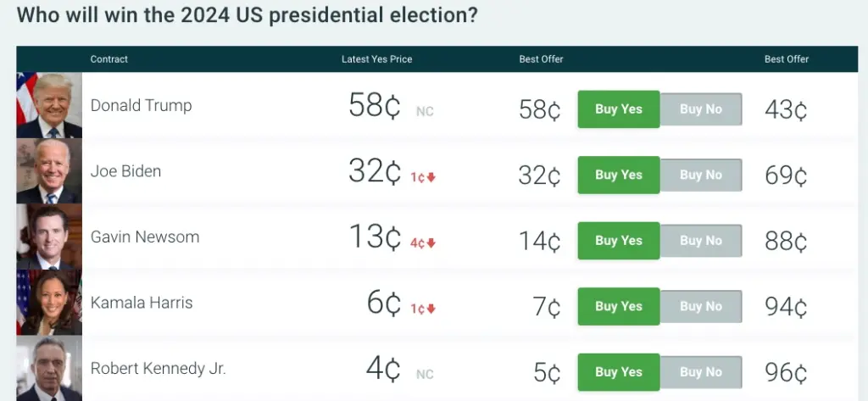Click the Latest Yes Price column header
Image resolution: width=868 pixels, height=401 pixels.
click(x=376, y=59)
